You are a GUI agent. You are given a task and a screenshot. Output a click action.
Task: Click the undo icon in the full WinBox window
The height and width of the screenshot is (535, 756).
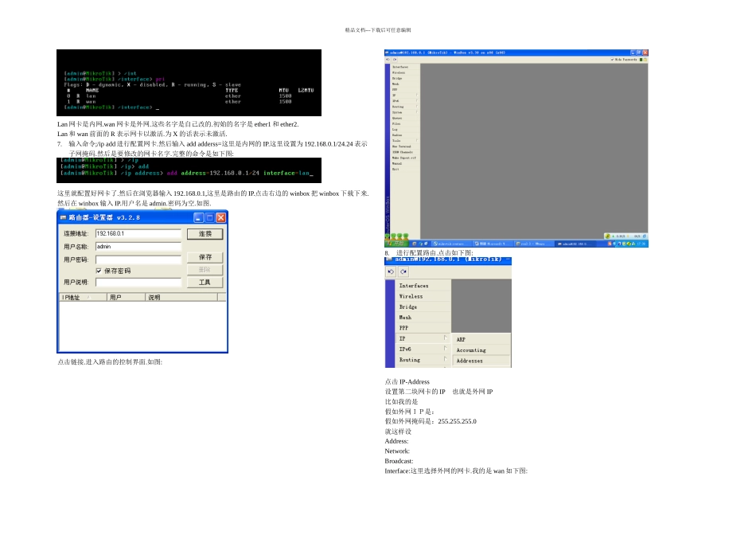coord(388,60)
